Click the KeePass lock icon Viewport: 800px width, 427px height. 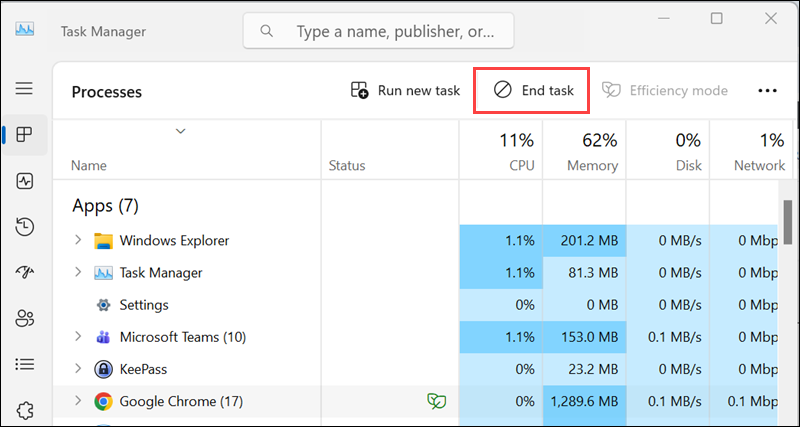[103, 369]
